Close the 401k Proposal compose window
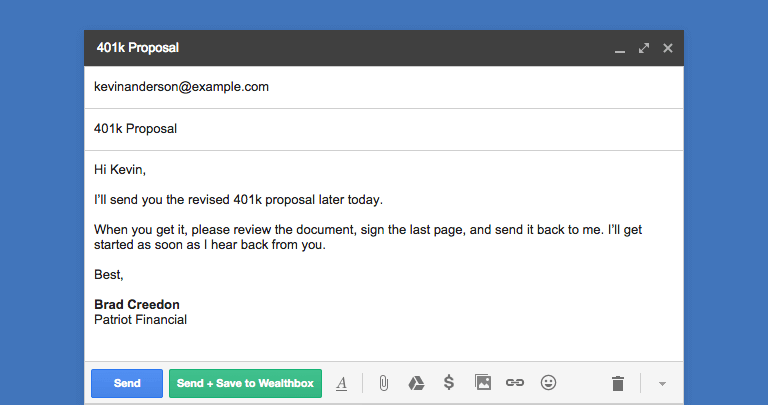Screen dimensions: 768x405 tap(668, 48)
